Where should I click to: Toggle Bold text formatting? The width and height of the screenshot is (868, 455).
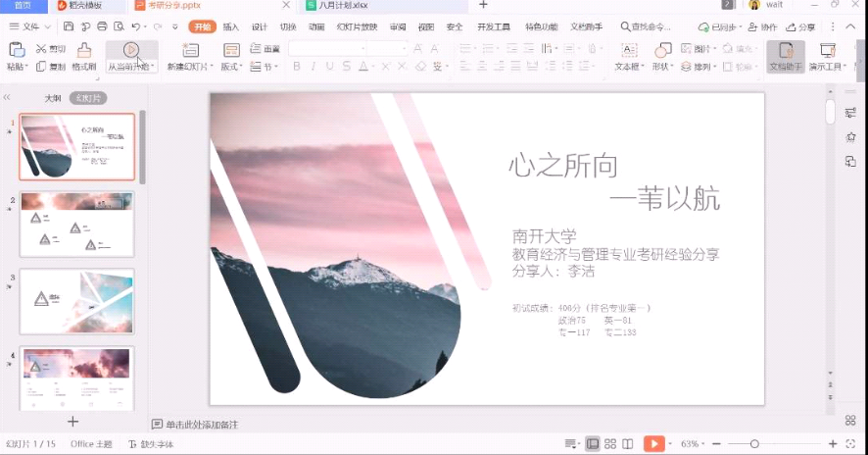297,67
